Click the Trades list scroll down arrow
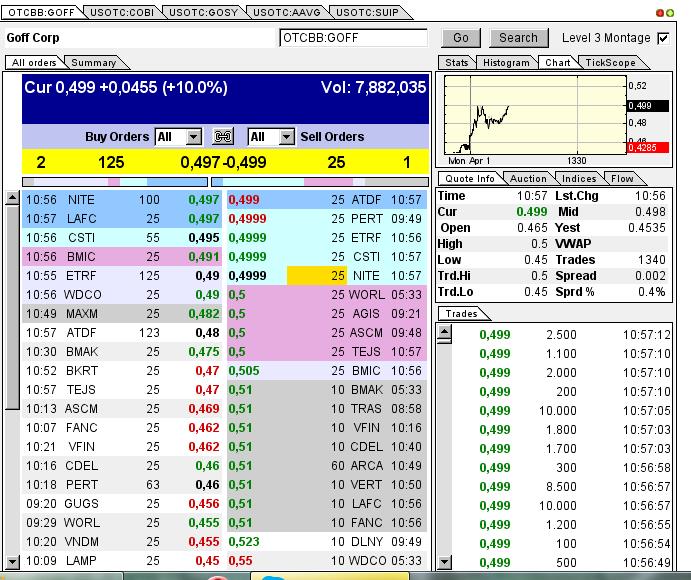Image resolution: width=691 pixels, height=580 pixels. (x=445, y=562)
